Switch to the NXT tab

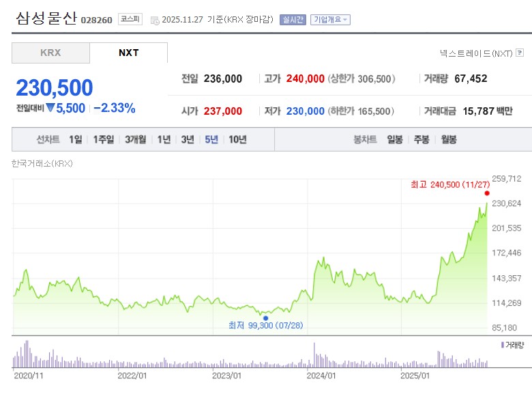tap(129, 53)
